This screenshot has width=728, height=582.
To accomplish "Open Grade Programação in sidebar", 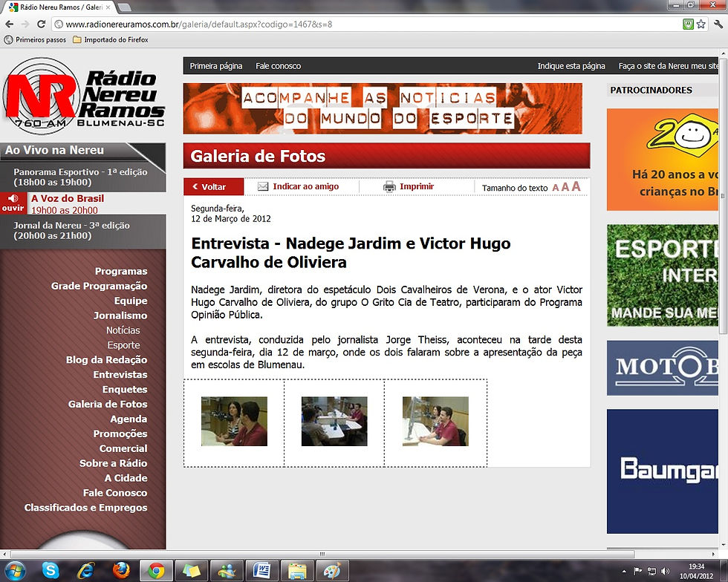I will (99, 286).
